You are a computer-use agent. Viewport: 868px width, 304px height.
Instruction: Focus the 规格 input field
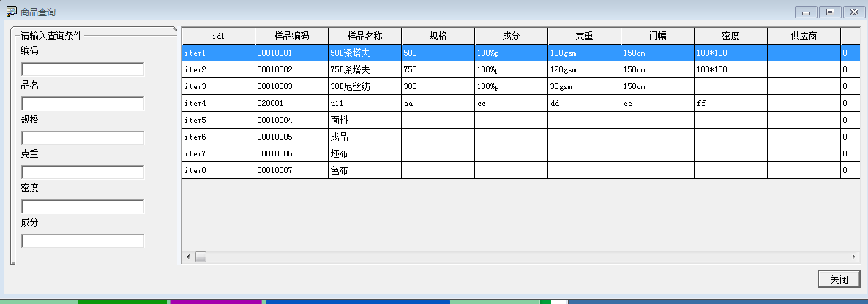click(x=83, y=137)
